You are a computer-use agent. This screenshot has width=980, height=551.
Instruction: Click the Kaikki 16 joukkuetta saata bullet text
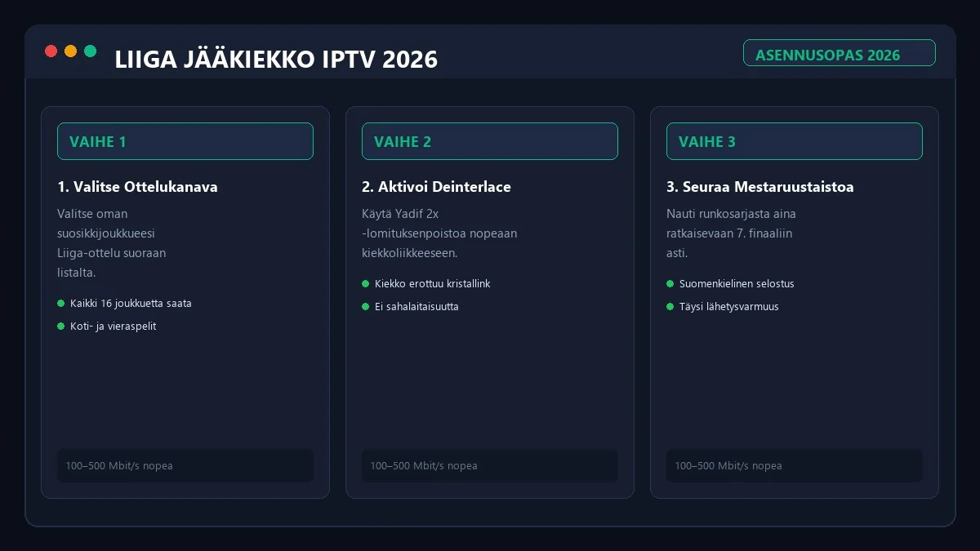(131, 304)
